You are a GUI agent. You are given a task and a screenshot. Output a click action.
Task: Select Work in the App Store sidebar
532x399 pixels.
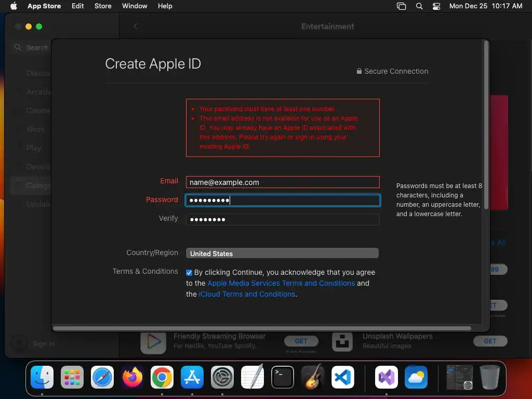(x=36, y=129)
